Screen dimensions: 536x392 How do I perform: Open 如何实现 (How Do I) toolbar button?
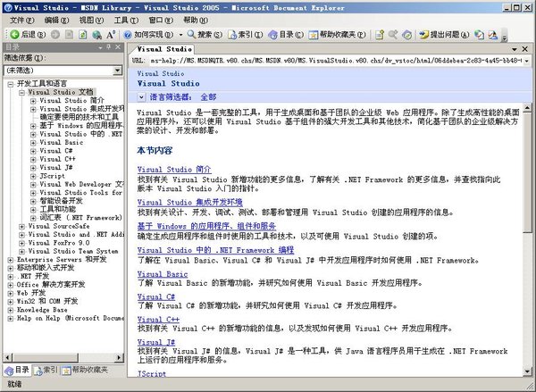click(149, 34)
